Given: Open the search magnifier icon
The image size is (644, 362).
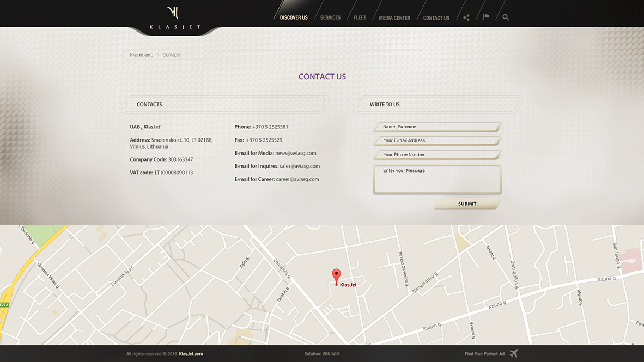Looking at the screenshot, I should 506,17.
